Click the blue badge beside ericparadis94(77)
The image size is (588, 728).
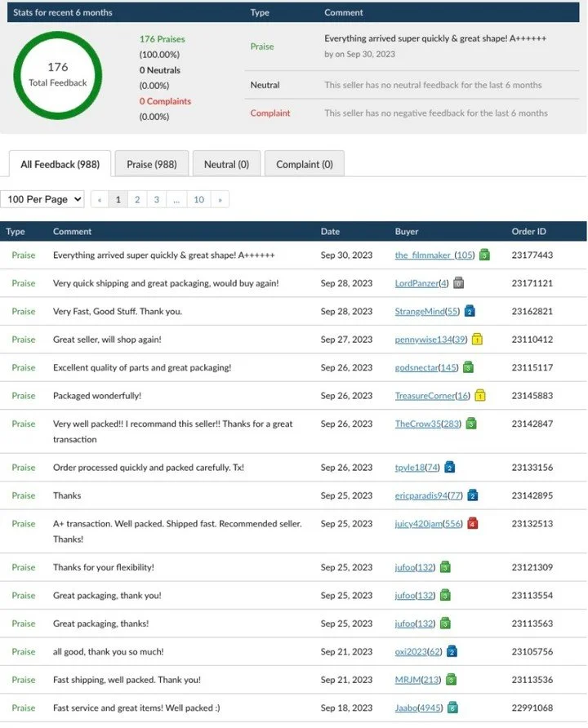tap(472, 495)
